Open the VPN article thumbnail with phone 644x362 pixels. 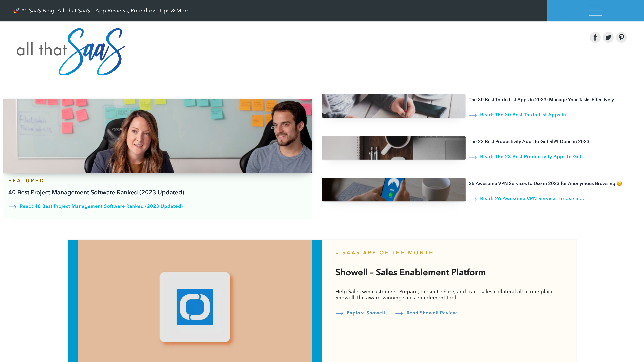393,190
